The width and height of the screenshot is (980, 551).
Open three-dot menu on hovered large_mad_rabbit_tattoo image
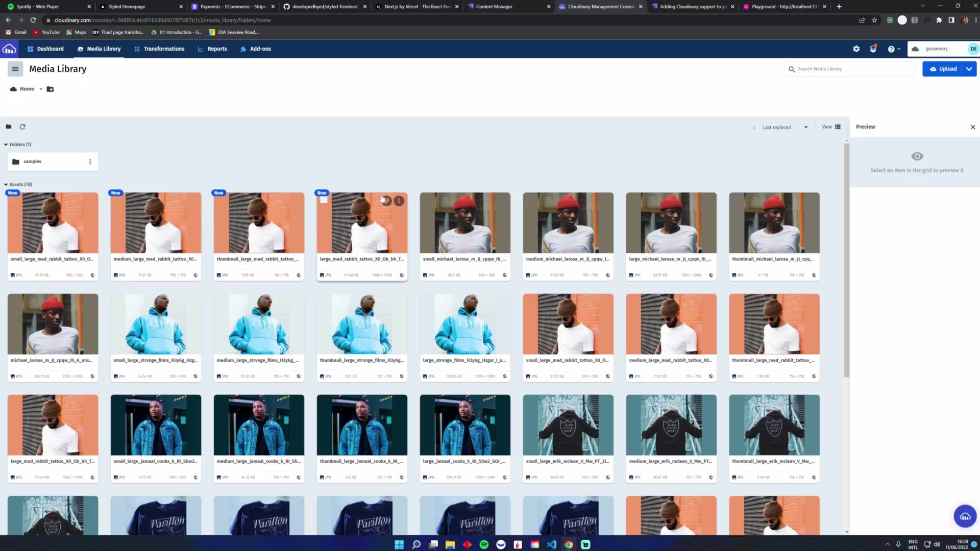(399, 201)
